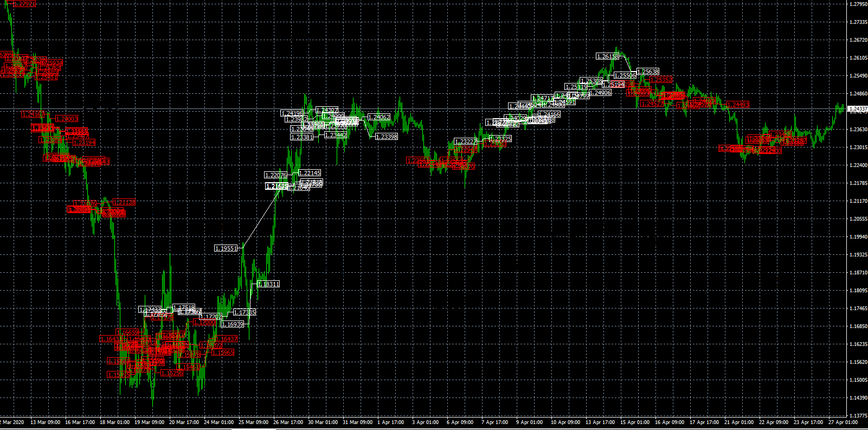Image resolution: width=868 pixels, height=430 pixels.
Task: Click the white trade label 1.23398
Action: (387, 137)
